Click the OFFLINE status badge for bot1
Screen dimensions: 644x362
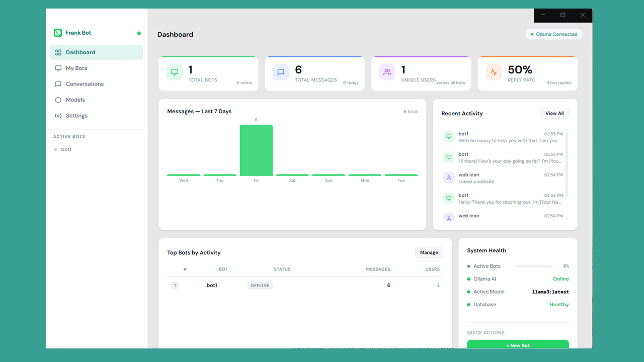tap(260, 286)
